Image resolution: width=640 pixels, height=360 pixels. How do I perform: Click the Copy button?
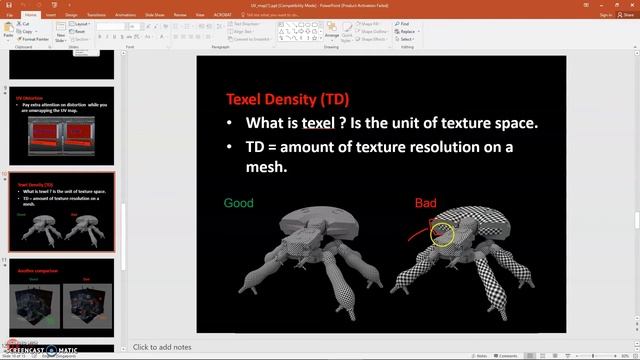[24, 31]
